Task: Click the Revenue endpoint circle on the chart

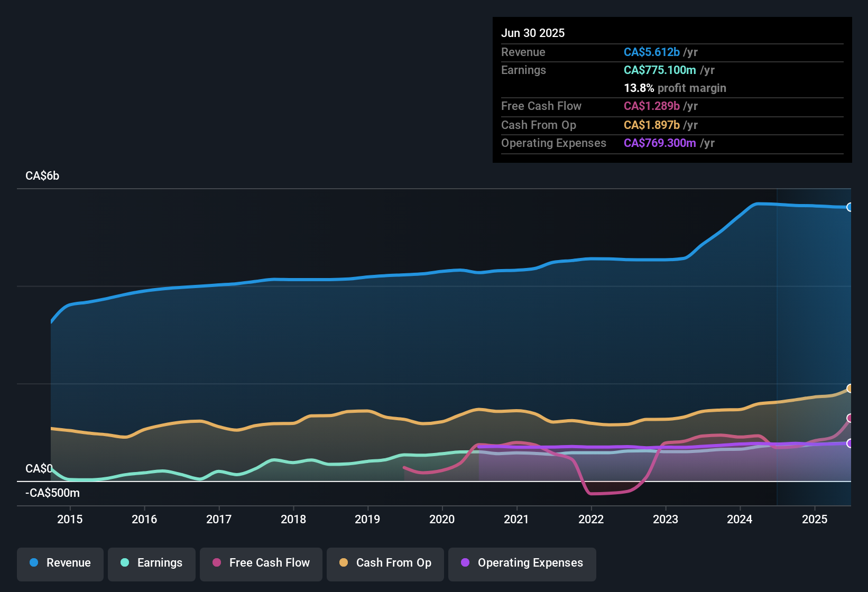Action: point(850,207)
